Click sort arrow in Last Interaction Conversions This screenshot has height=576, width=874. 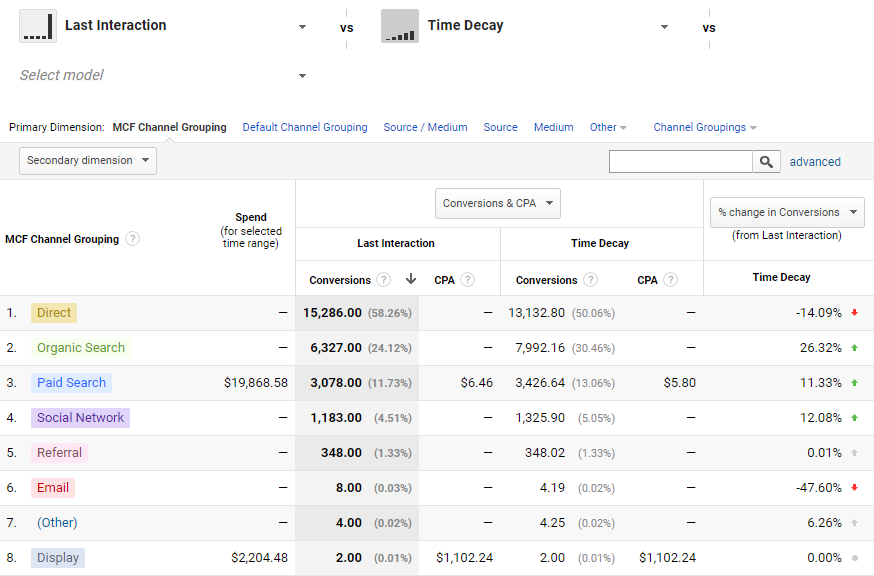[411, 279]
